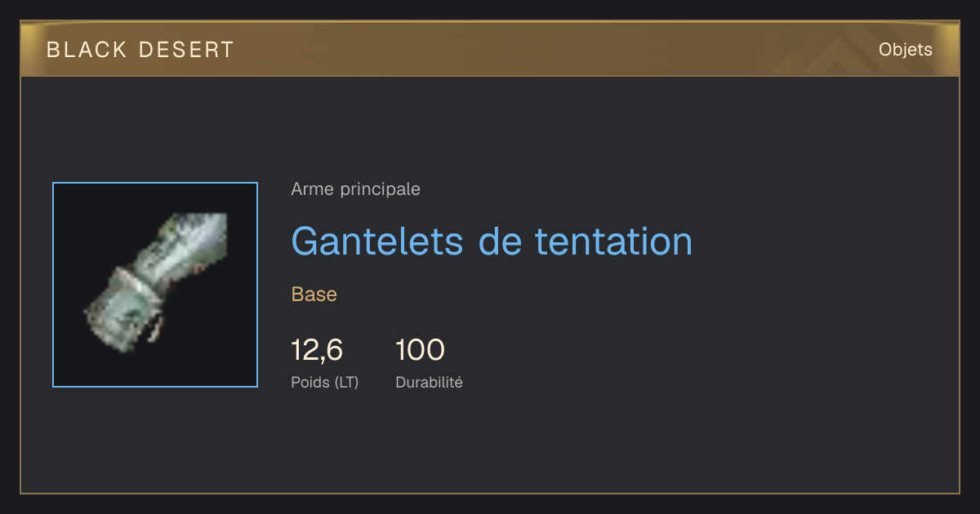Screen dimensions: 980x514
Task: Click the Base grade label
Action: point(314,295)
